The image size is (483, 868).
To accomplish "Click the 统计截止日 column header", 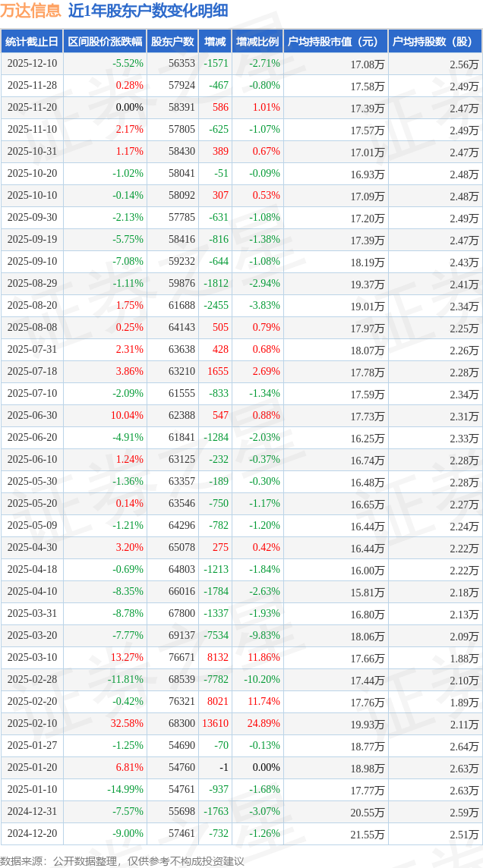I will coord(32,42).
